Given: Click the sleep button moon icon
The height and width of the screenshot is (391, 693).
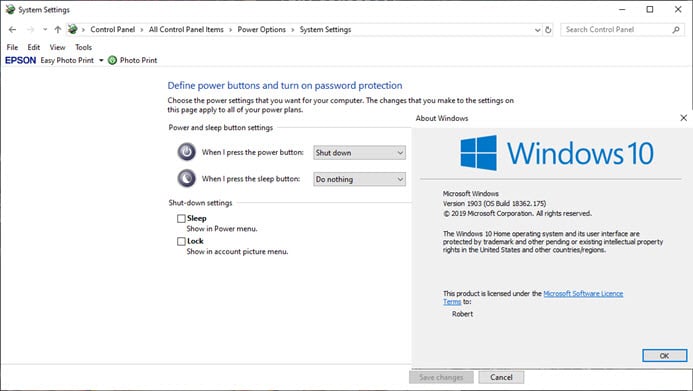Looking at the screenshot, I should coord(187,178).
